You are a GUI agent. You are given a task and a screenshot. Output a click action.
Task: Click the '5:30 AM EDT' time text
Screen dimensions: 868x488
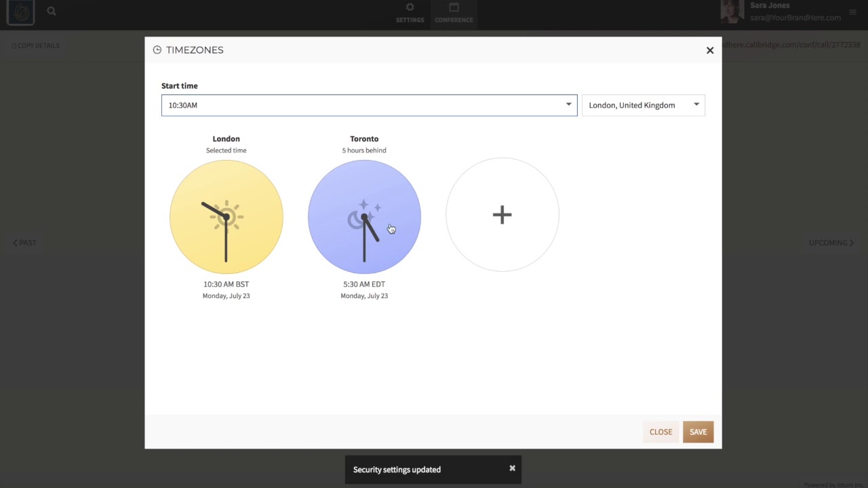coord(364,284)
